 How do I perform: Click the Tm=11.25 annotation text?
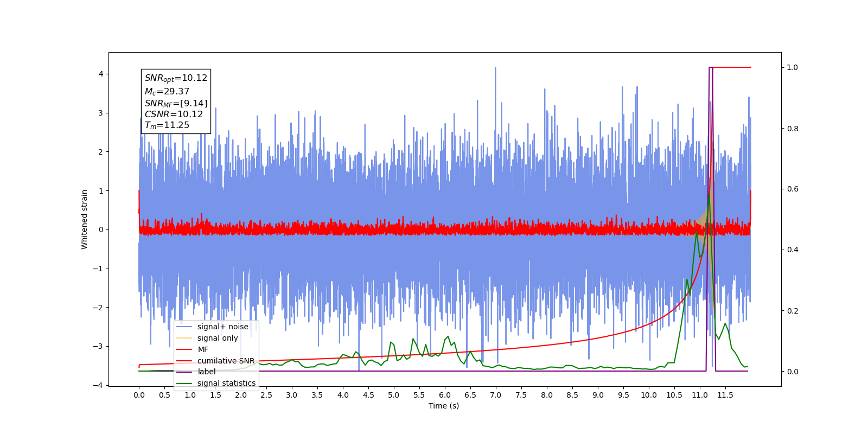(167, 125)
